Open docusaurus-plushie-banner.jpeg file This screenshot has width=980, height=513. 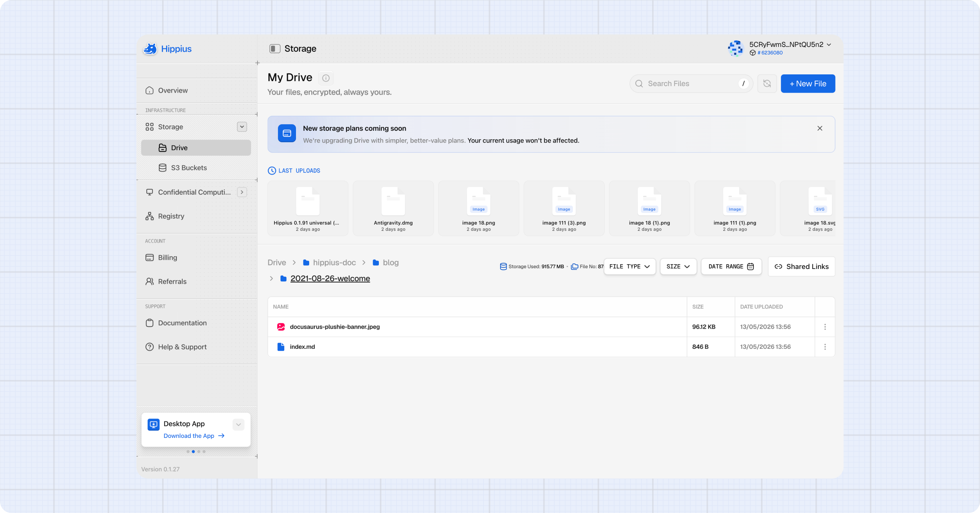pos(335,327)
